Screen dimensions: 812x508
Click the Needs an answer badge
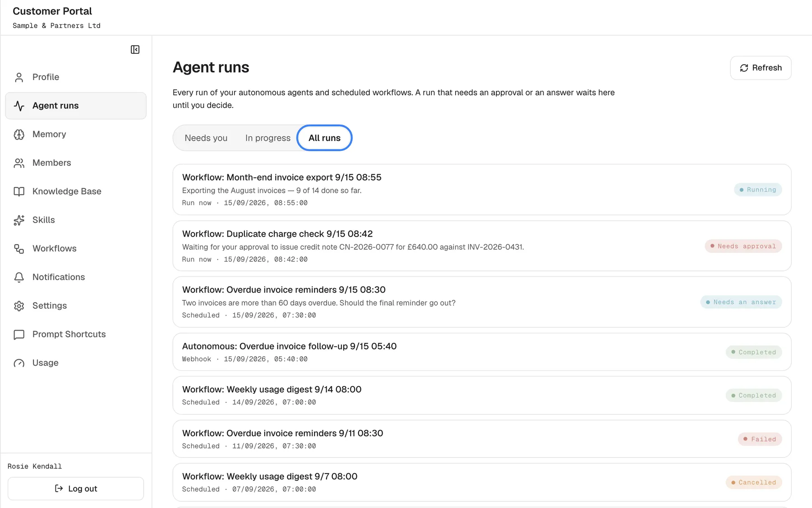(741, 302)
